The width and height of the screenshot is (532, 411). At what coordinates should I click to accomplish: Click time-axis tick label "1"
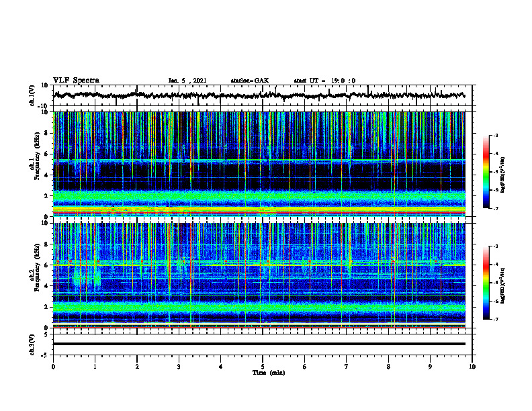click(95, 367)
